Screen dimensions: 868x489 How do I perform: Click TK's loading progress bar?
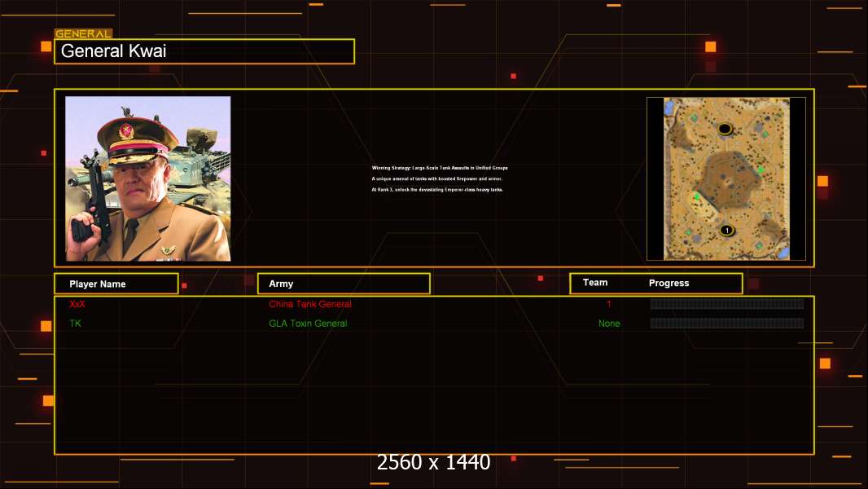(x=726, y=324)
